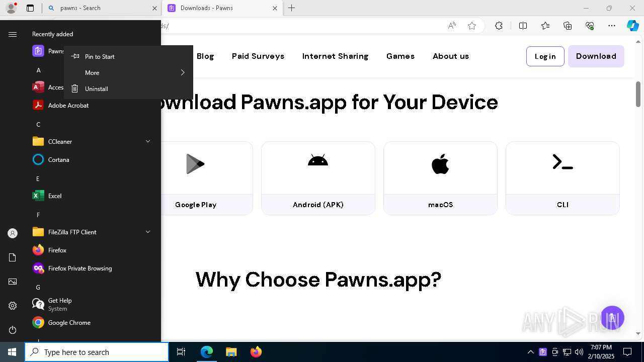The height and width of the screenshot is (362, 644).
Task: Open a new browser tab
Action: 292,8
